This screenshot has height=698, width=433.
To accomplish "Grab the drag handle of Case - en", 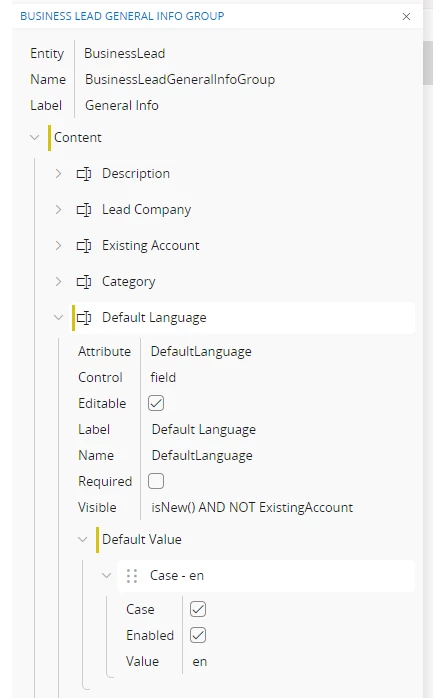I will pyautogui.click(x=132, y=576).
